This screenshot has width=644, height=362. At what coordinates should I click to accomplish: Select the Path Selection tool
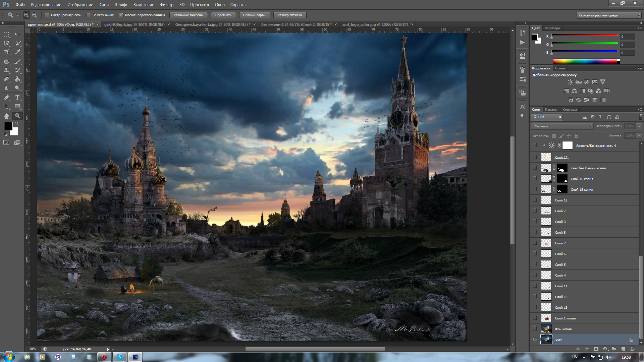tap(6, 107)
